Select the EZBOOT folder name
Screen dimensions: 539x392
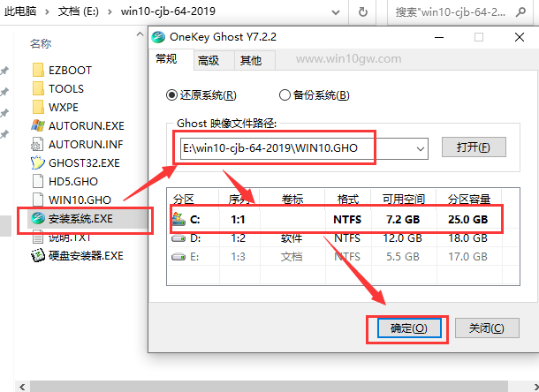pos(70,71)
